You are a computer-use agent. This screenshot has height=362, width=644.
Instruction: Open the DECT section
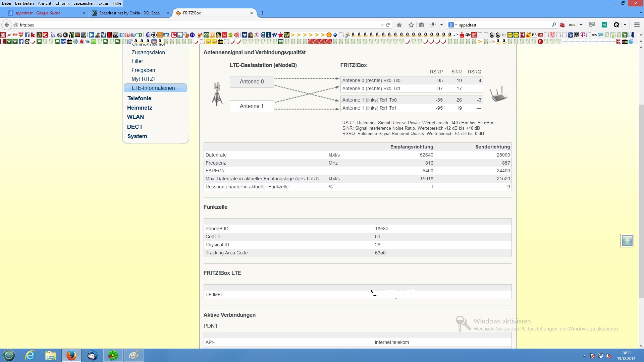click(x=135, y=127)
